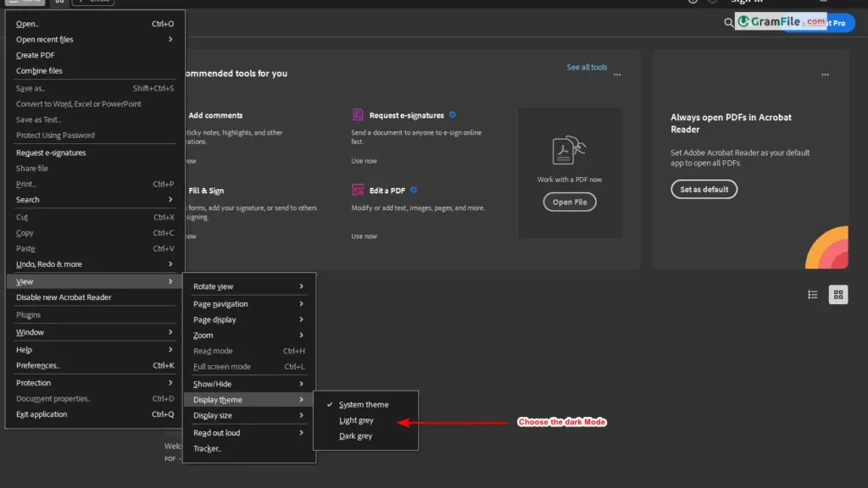Select Plugins menu item
The image size is (868, 488).
94,315
